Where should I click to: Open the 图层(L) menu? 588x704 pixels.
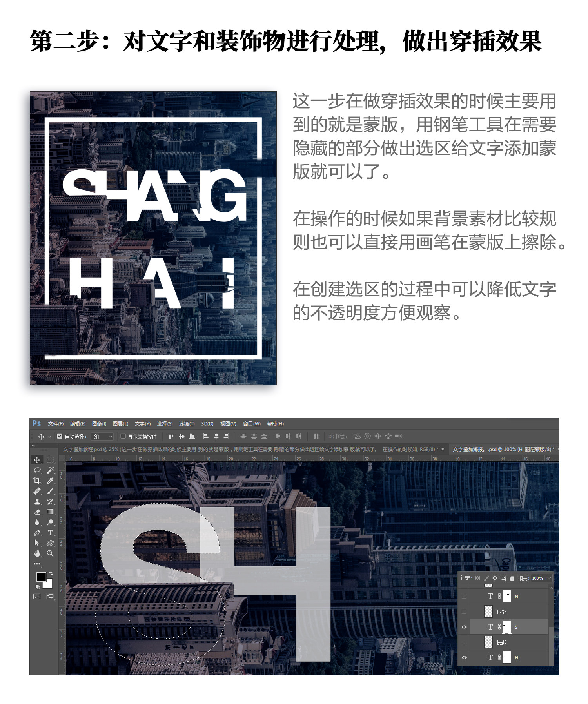pos(120,424)
